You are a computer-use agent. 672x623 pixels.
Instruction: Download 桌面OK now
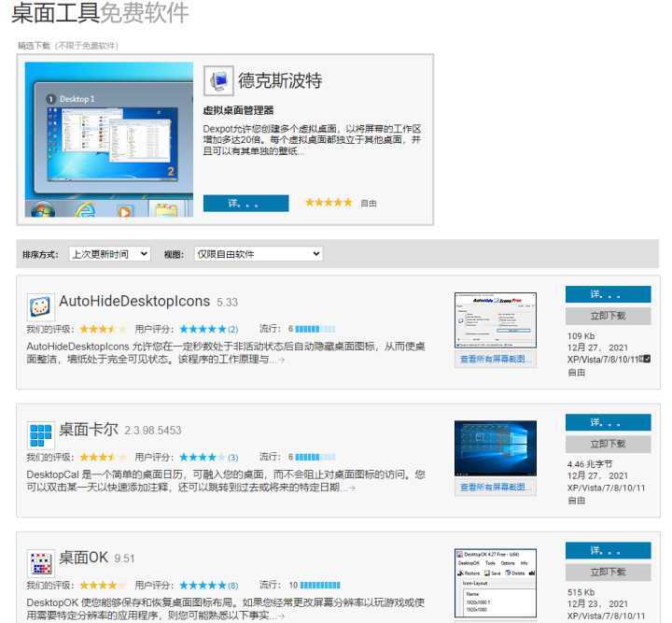click(609, 573)
